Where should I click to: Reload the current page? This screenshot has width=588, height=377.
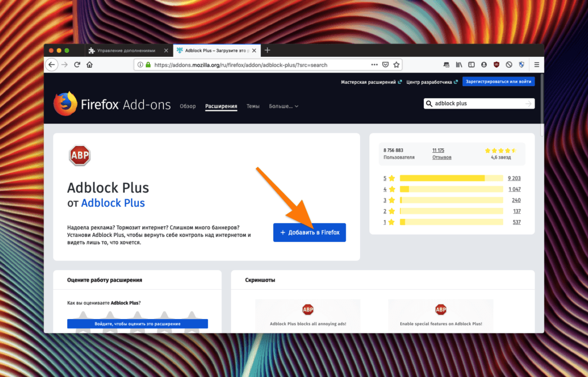[78, 64]
